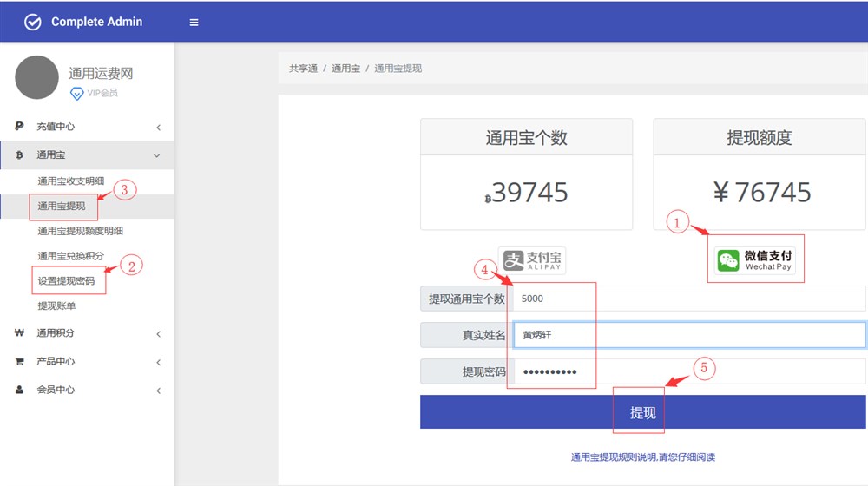
Task: Click the 提取通用宝个数 field label
Action: coord(467,299)
